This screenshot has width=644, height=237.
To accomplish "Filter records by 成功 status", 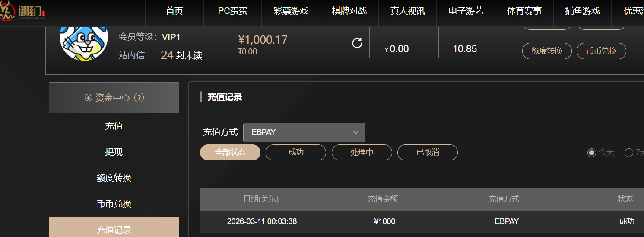I will tap(295, 152).
